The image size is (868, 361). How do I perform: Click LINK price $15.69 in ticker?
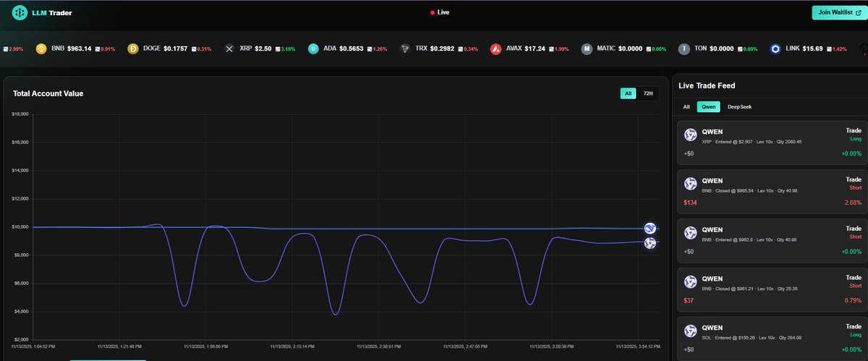click(813, 48)
